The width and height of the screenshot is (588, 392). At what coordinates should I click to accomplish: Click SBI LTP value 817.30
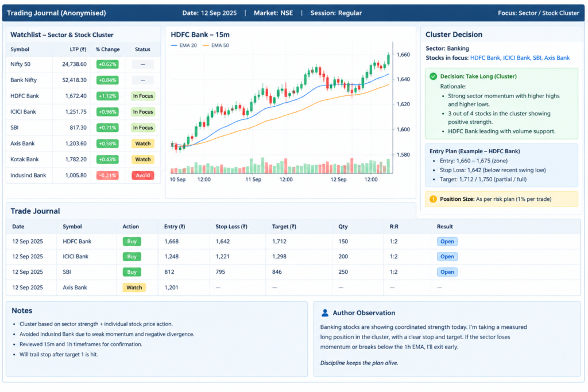pyautogui.click(x=78, y=127)
